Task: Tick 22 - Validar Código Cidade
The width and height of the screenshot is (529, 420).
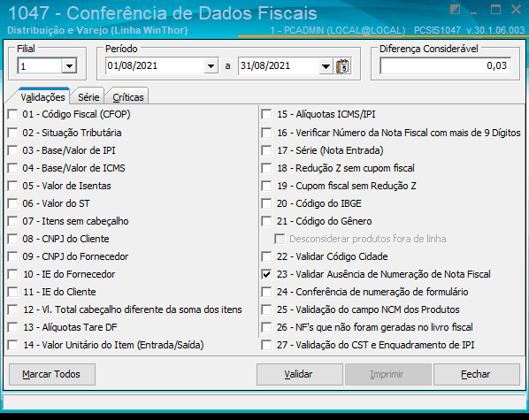Action: (266, 256)
